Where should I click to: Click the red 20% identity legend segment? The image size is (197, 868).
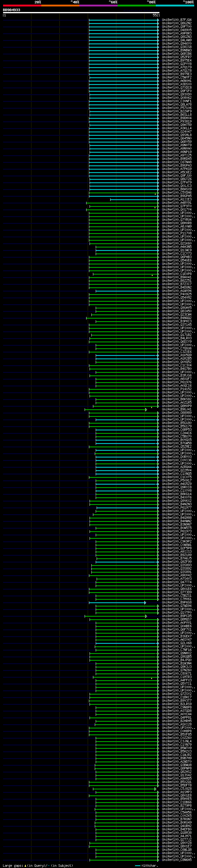[x=22, y=6]
